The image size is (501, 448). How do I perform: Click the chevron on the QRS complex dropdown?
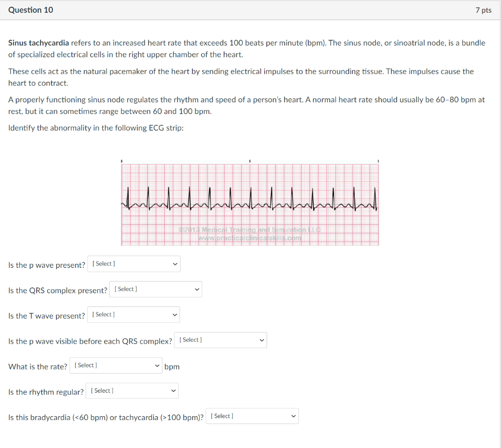coord(197,289)
